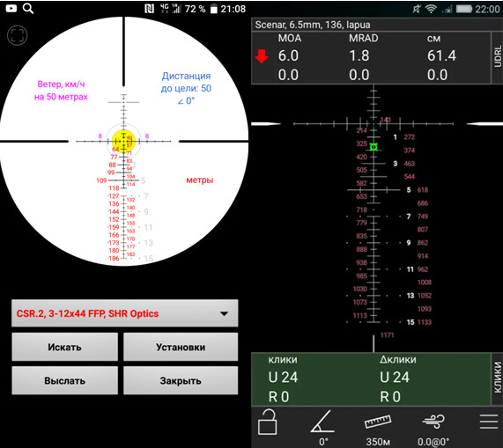Select the КЛИКИ side tab
Screen dimensions: 503x448
tap(497, 378)
